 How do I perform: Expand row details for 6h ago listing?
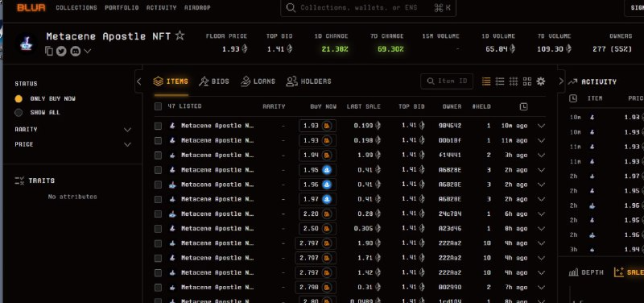click(541, 214)
